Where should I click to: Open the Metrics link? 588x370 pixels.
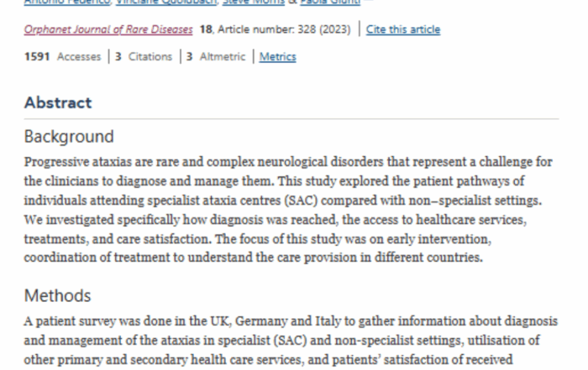[277, 57]
